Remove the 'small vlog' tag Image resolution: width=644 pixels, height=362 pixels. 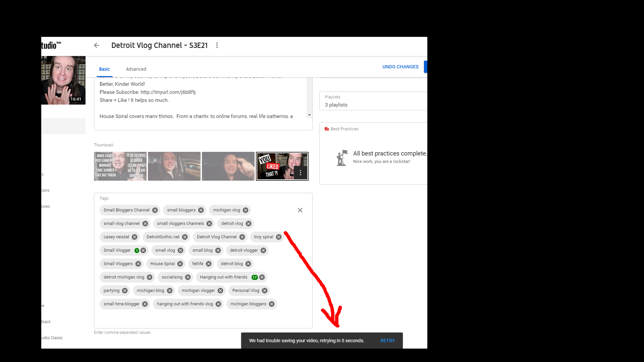[x=180, y=250]
